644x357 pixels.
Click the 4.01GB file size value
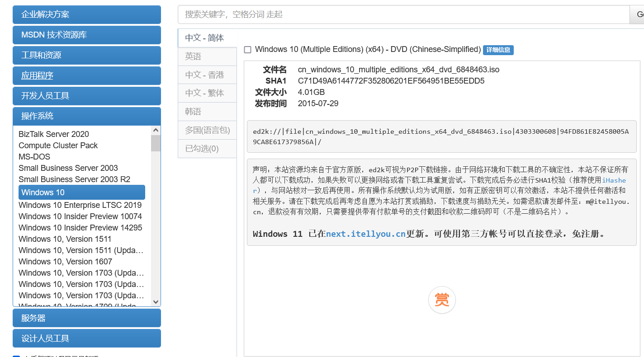(x=311, y=92)
